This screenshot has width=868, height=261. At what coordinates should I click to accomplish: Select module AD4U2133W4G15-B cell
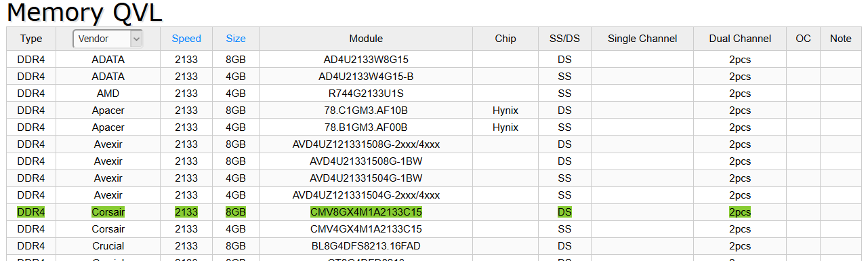click(x=366, y=77)
